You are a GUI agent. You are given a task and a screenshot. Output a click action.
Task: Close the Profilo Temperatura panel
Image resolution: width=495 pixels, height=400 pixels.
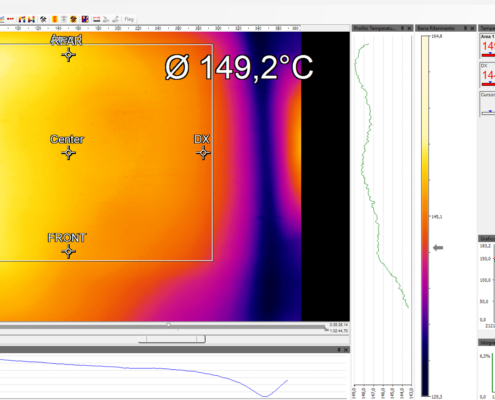tap(409, 28)
